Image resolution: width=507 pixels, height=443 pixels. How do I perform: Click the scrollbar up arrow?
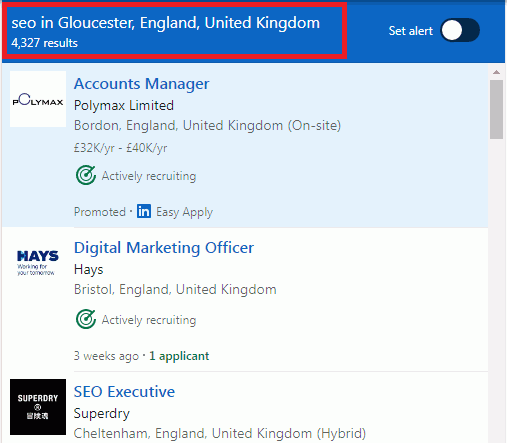[496, 72]
